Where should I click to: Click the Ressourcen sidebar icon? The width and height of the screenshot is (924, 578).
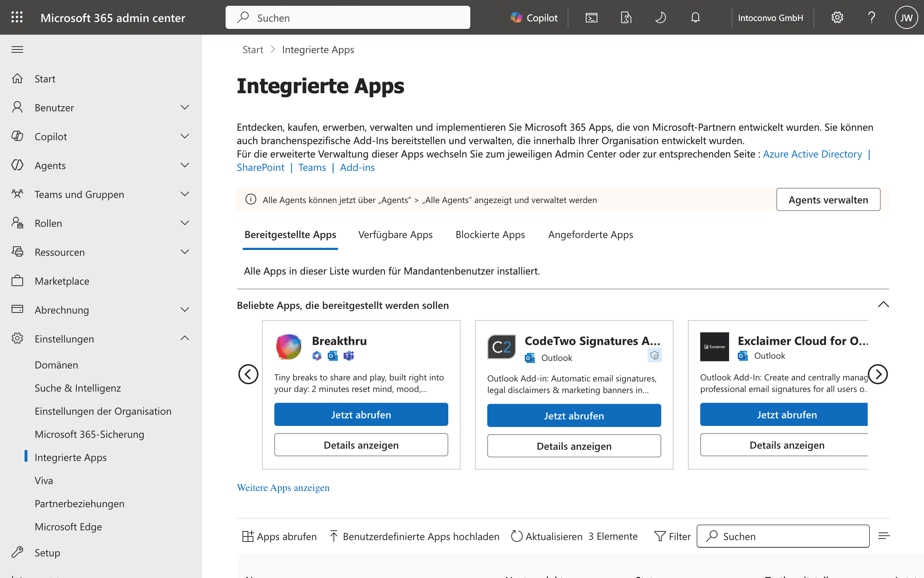(x=17, y=251)
